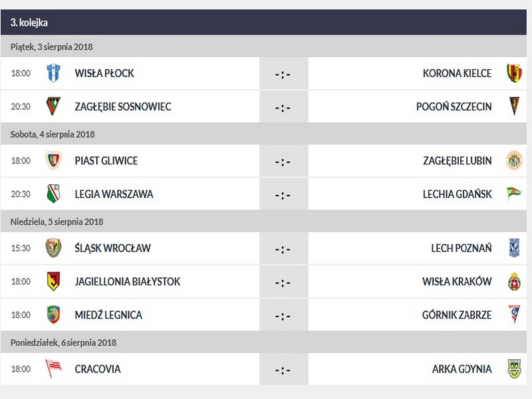
Task: Click the Sobota, 4 sierpnia 2018 date row
Action: (266, 134)
